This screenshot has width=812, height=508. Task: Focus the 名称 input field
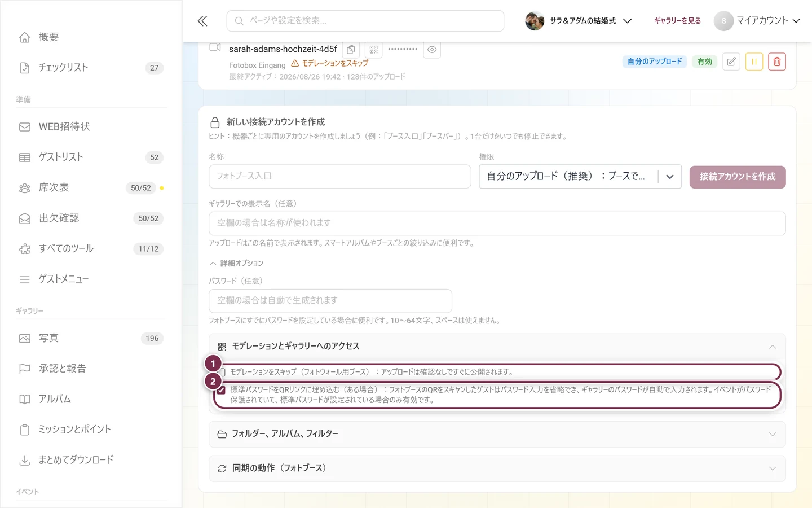pos(340,177)
